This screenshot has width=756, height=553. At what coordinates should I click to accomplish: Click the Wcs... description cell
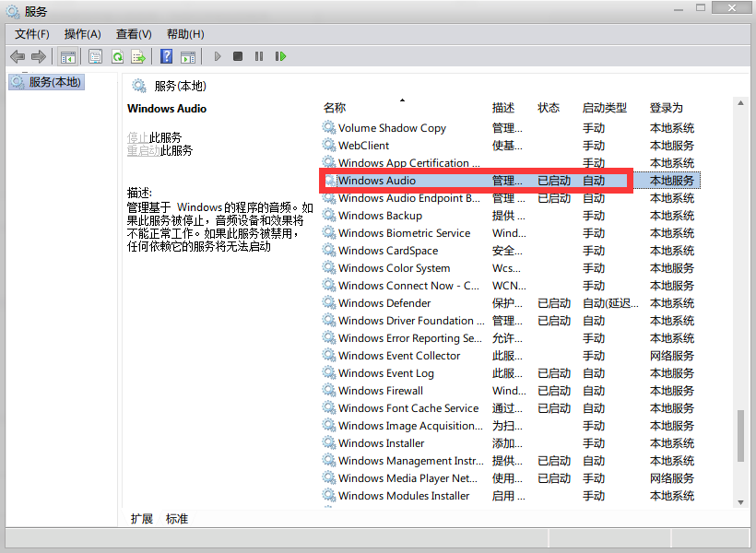506,268
